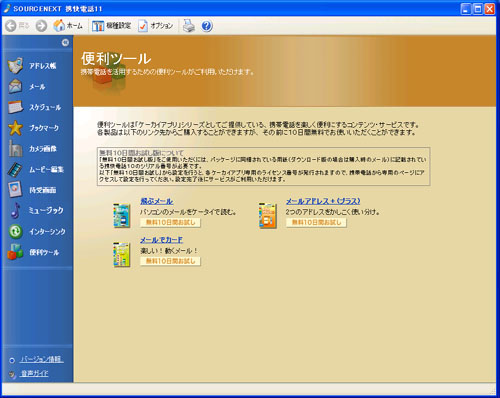Select アドレス帳 label in sidebar
The height and width of the screenshot is (398, 500).
click(x=43, y=66)
